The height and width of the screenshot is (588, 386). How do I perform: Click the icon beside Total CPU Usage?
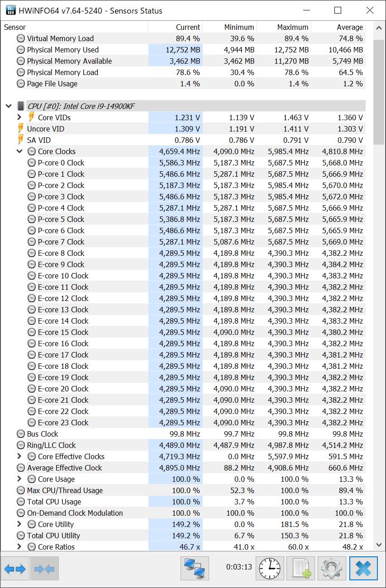(21, 502)
